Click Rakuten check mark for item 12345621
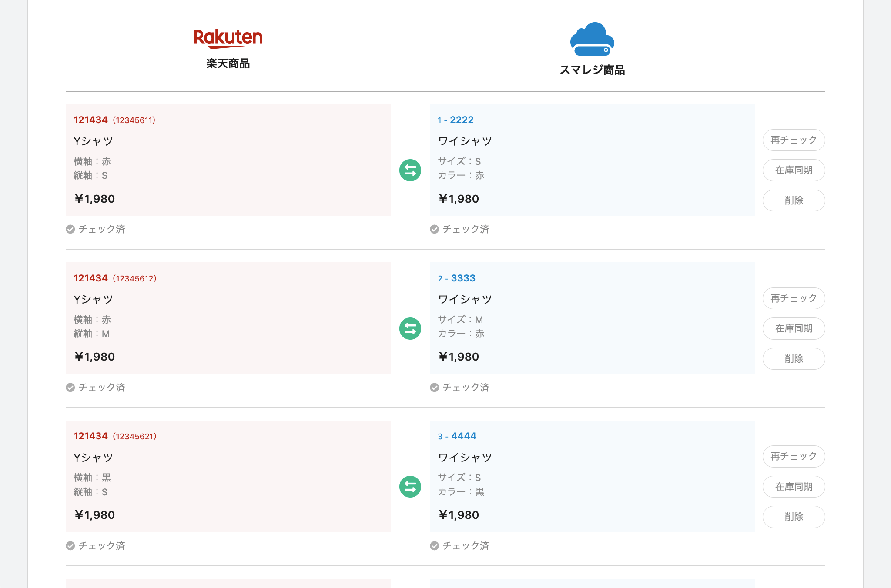891x588 pixels. [x=70, y=546]
